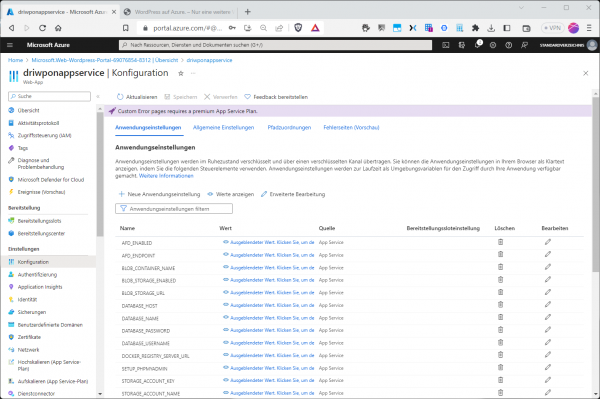
Task: Click the browser reload button
Action: [x=42, y=28]
